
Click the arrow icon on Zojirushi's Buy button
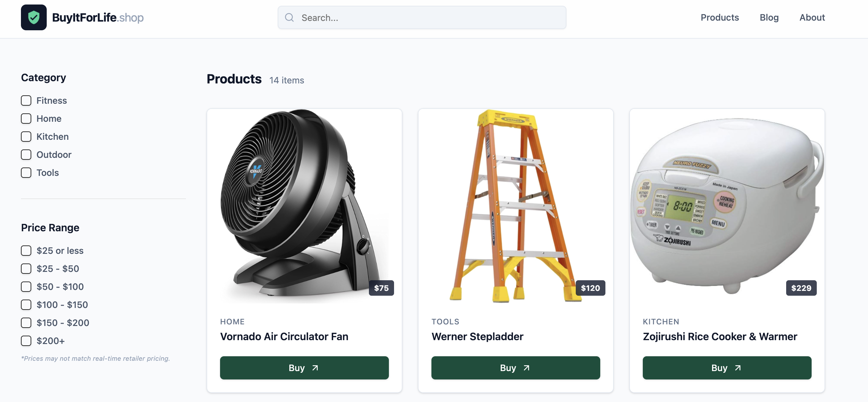(738, 368)
